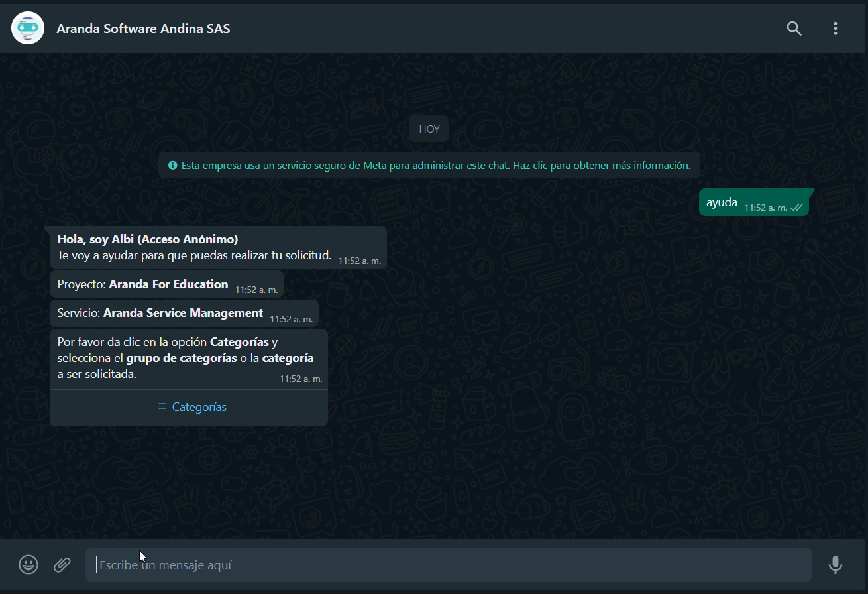Viewport: 868px width, 594px height.
Task: Attach a file with the paperclip icon
Action: pyautogui.click(x=62, y=565)
